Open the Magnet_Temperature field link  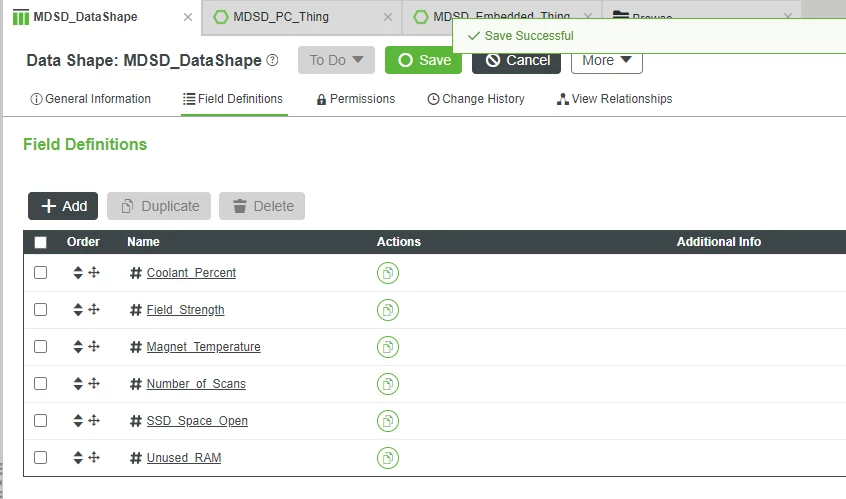click(x=203, y=347)
